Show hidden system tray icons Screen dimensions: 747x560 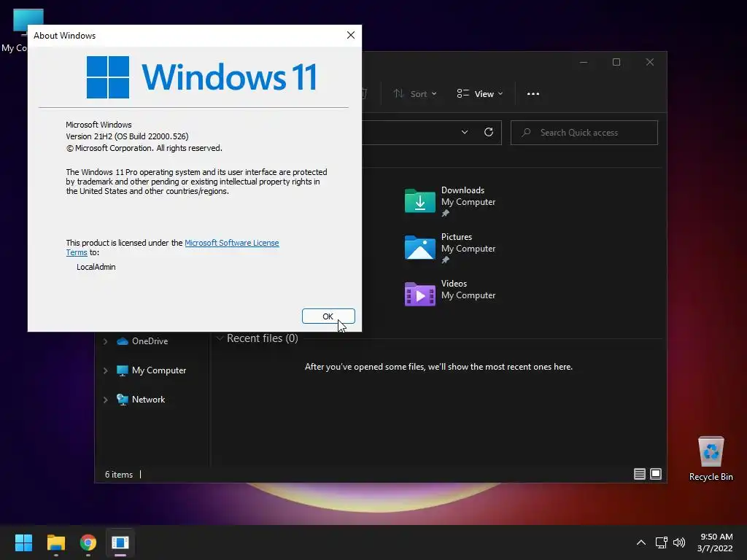(x=641, y=542)
